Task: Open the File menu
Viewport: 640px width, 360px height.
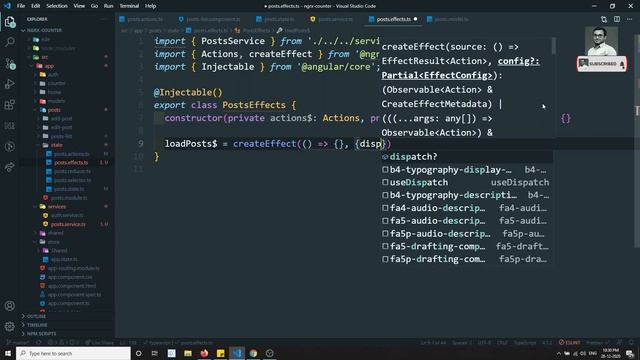Action: tap(21, 6)
